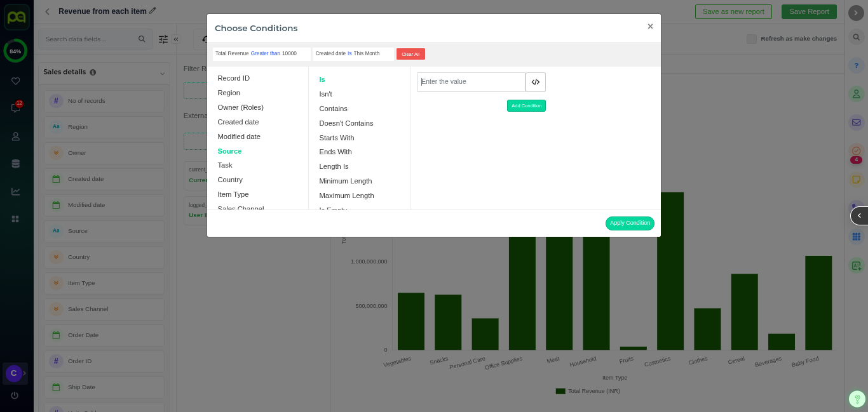Open the notifications icon with 12 badge
This screenshot has width=868, height=412.
15,108
